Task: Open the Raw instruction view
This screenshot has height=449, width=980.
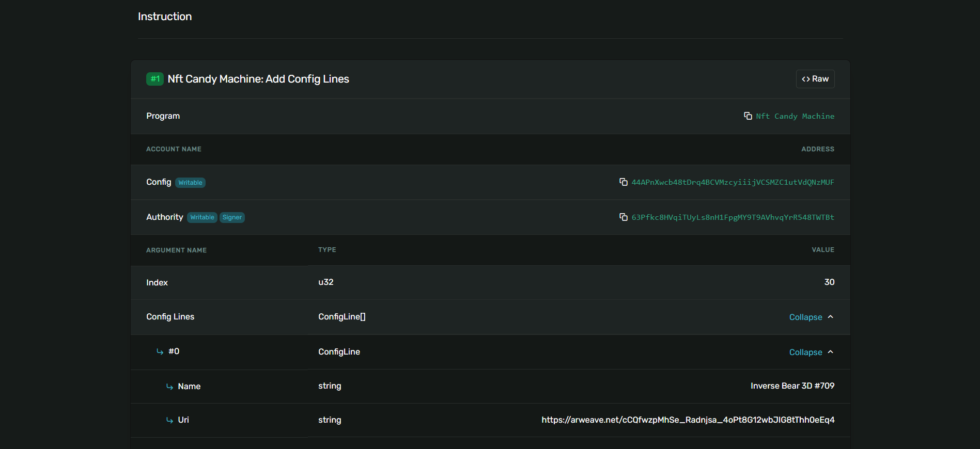Action: (815, 79)
